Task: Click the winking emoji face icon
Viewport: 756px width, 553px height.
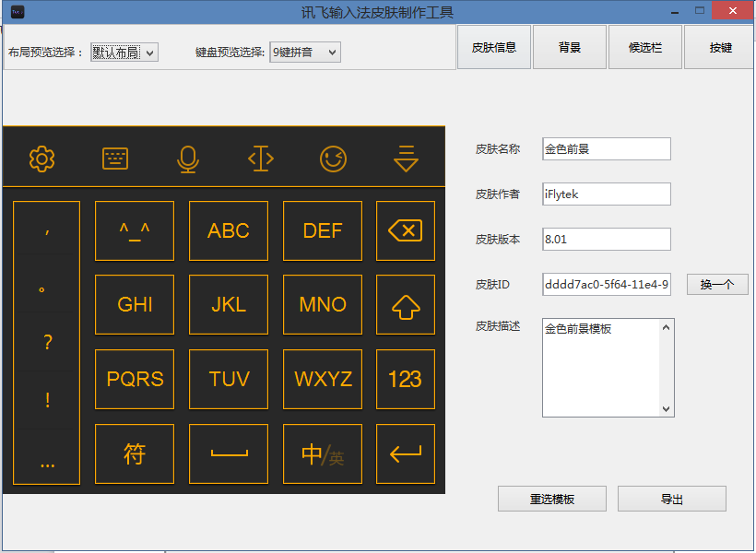Action: 333,159
